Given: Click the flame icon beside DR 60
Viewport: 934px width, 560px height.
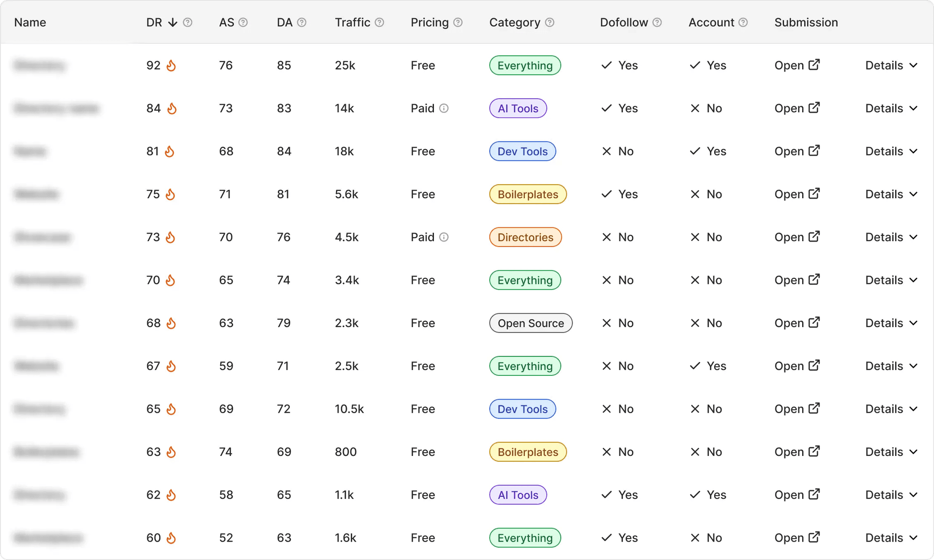Looking at the screenshot, I should point(171,538).
